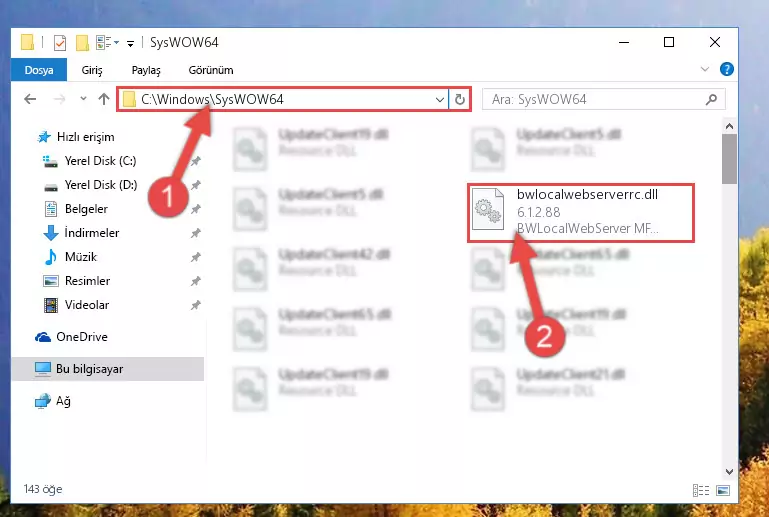Click the pin icon next to Videolar
This screenshot has height=517, width=769.
pos(196,305)
